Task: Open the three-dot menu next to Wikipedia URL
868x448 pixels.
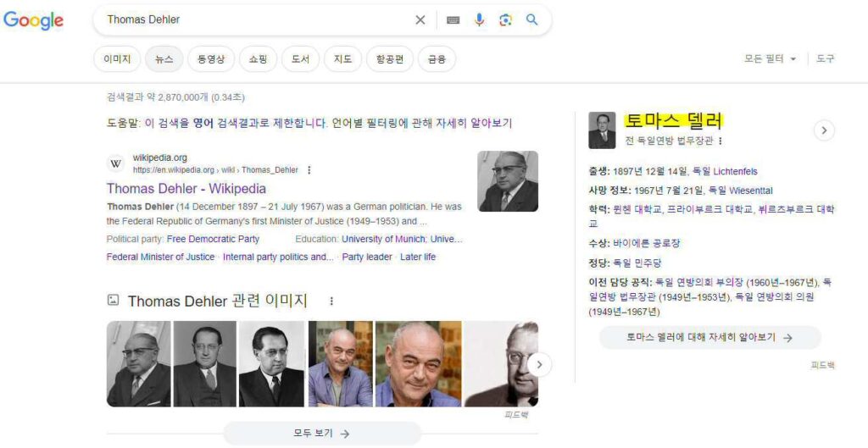Action: tap(309, 170)
